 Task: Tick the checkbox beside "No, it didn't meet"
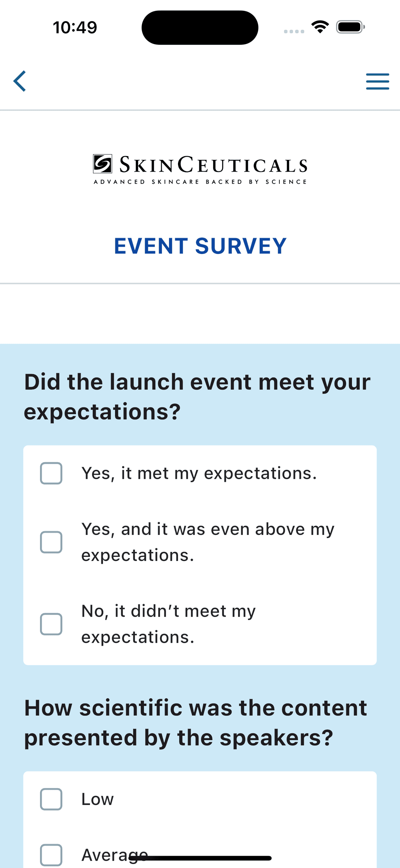[x=51, y=624]
